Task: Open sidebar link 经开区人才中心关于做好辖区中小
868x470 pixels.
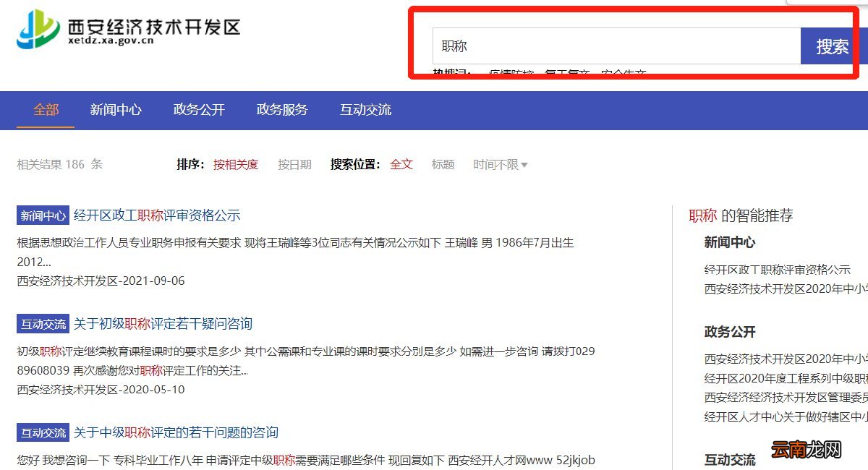Action: [786, 417]
